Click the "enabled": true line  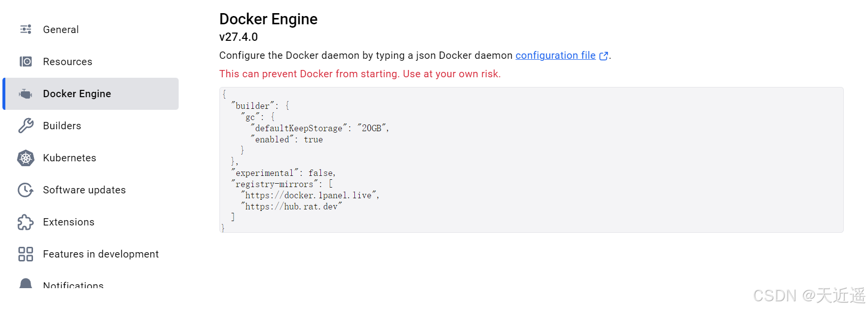[x=286, y=139]
